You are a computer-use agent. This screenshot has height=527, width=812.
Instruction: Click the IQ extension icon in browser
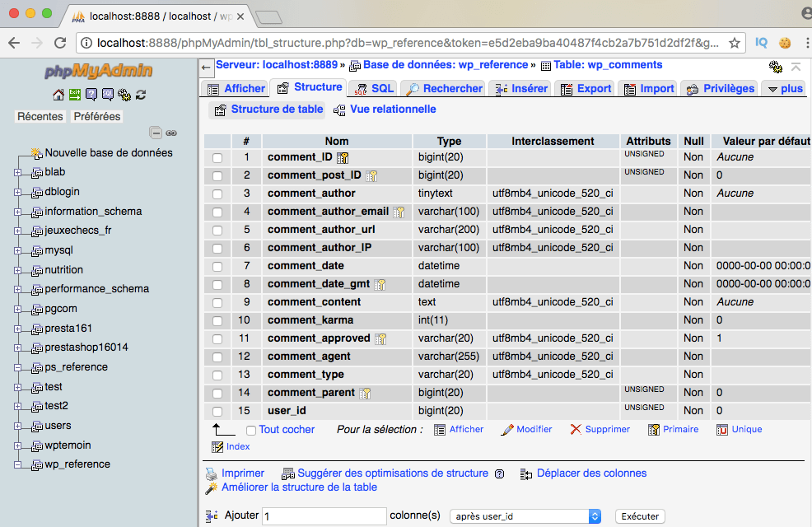pyautogui.click(x=761, y=43)
